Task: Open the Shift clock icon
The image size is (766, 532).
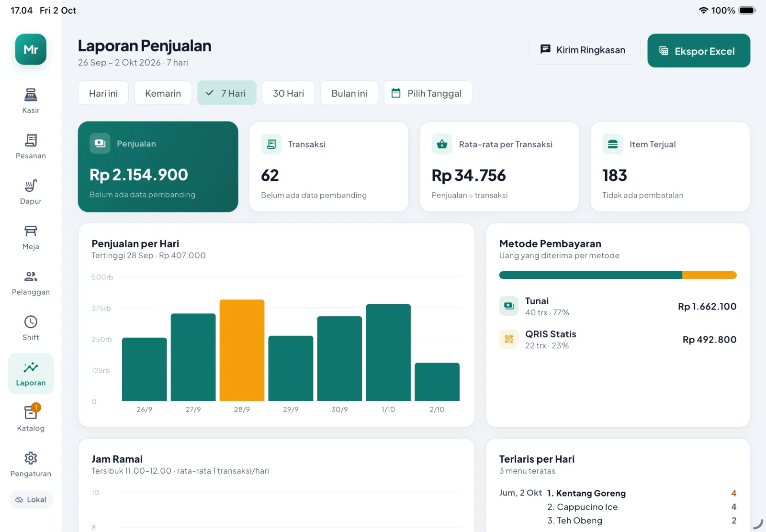Action: (31, 322)
